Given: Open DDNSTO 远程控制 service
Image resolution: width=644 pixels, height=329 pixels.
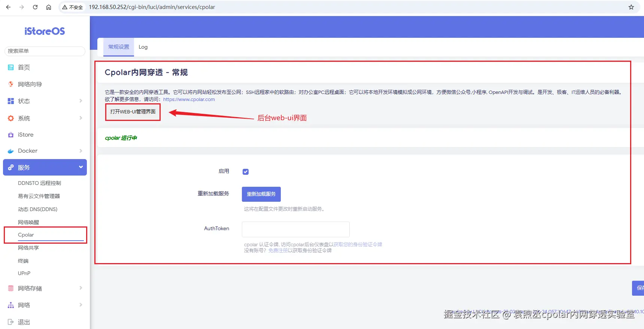Looking at the screenshot, I should [x=39, y=183].
